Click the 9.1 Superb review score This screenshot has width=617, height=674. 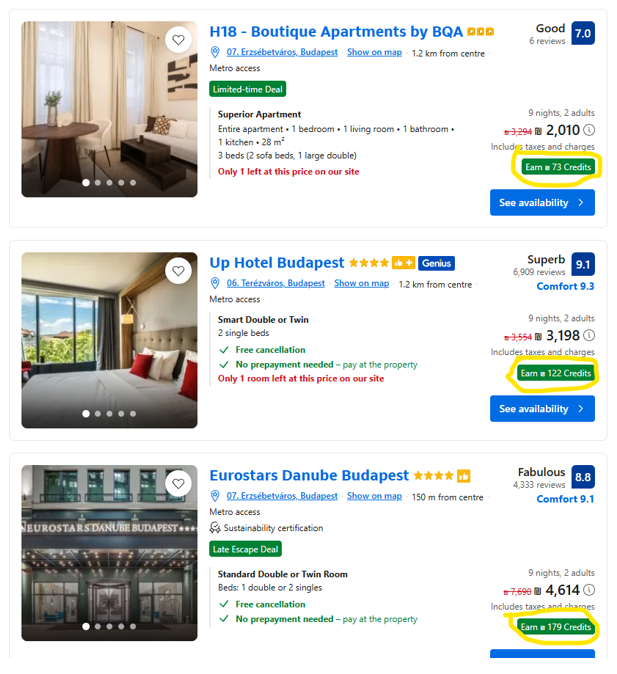point(583,264)
